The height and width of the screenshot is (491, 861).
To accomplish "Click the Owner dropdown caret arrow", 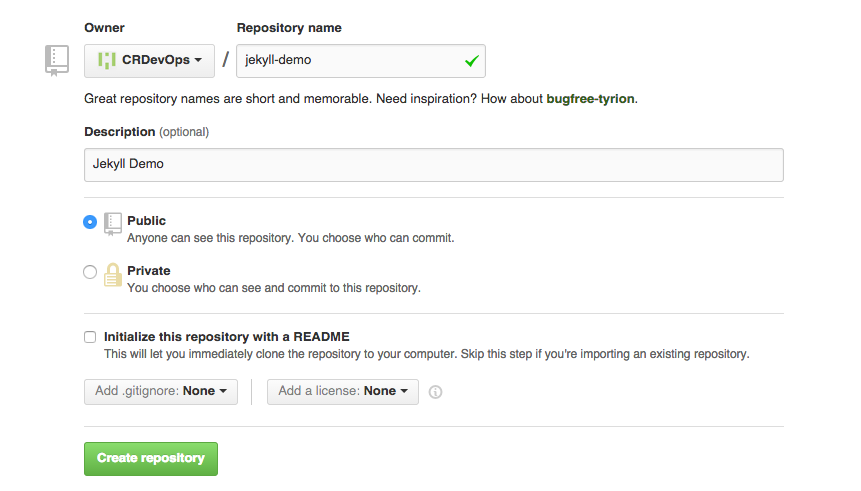I will [198, 60].
